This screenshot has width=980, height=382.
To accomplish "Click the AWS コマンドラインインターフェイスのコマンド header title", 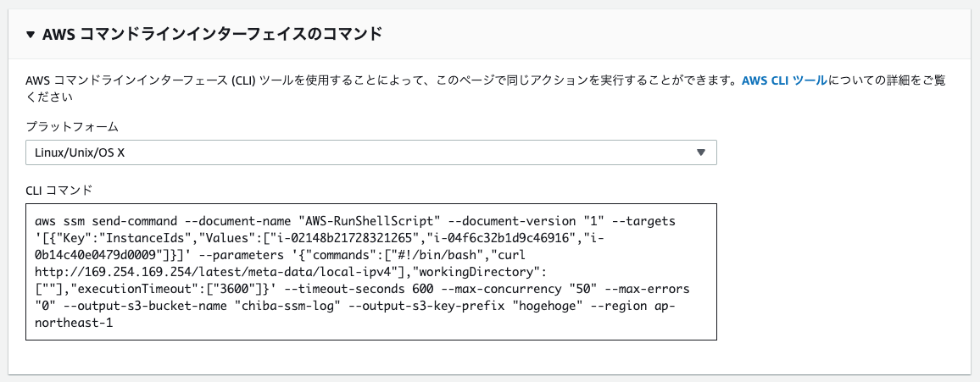I will coord(212,35).
